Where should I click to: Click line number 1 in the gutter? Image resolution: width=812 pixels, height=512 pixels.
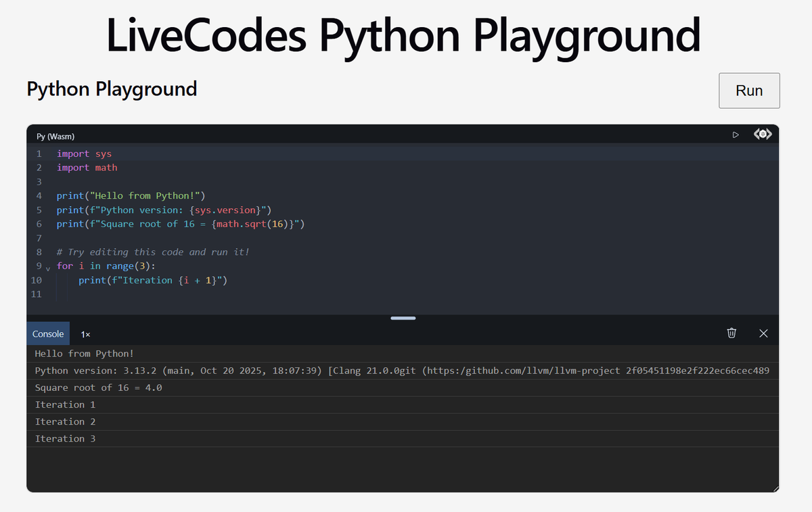[39, 154]
